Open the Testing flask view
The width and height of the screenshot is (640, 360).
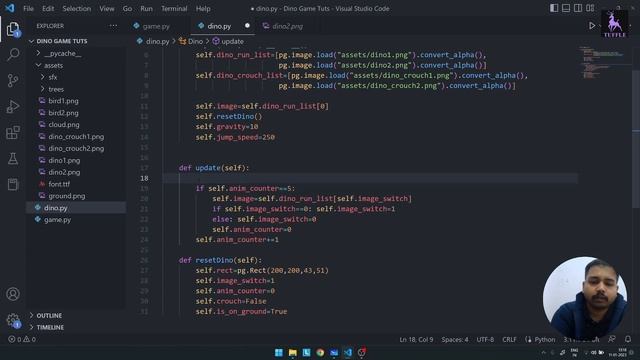click(x=13, y=158)
